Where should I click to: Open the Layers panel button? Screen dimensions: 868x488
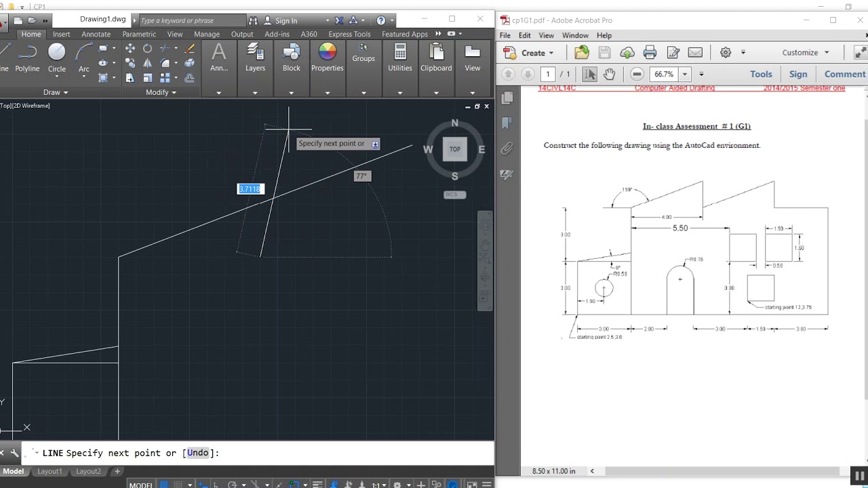255,58
